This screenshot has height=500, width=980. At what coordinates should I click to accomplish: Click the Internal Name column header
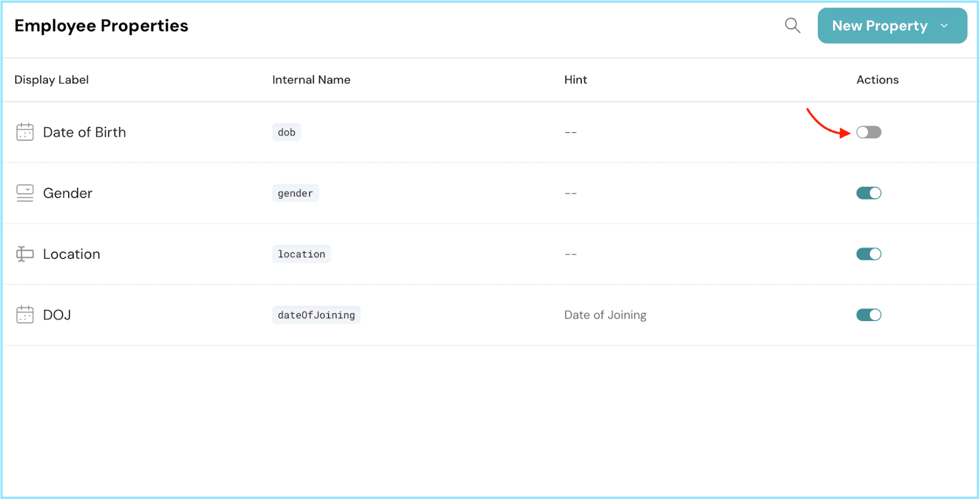(x=311, y=80)
